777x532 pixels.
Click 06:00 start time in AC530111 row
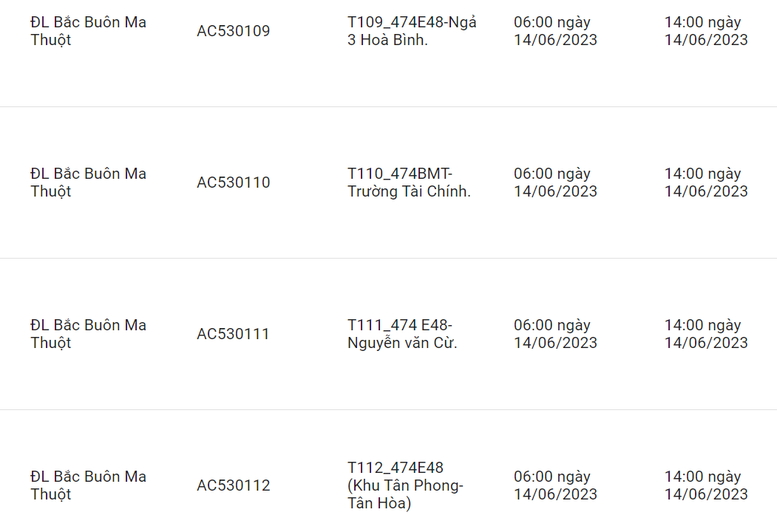555,334
